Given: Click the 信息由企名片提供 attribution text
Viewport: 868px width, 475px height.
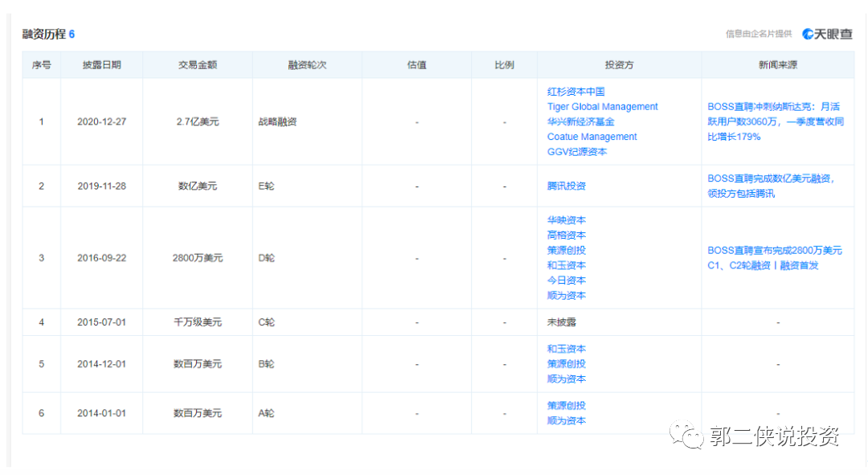Looking at the screenshot, I should (759, 35).
